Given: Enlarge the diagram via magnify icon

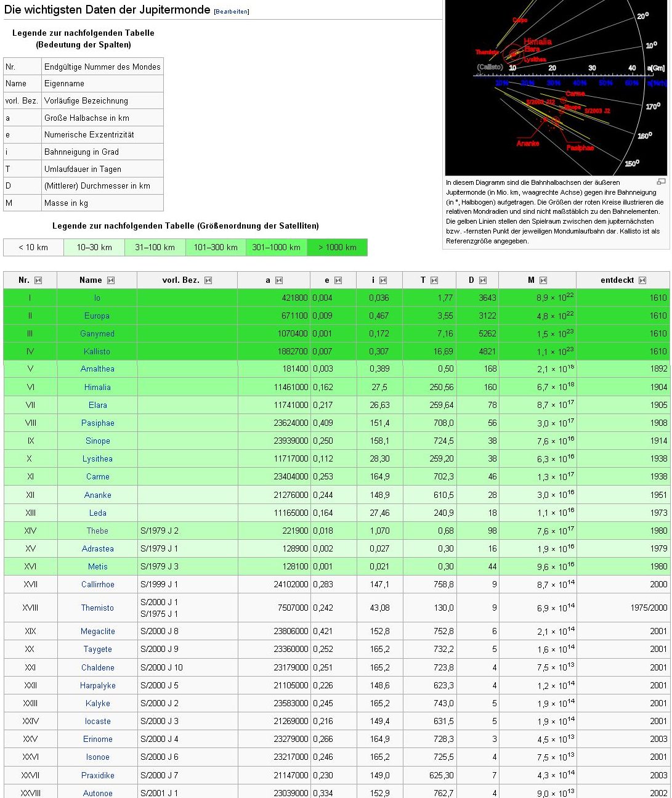Looking at the screenshot, I should click(x=662, y=182).
